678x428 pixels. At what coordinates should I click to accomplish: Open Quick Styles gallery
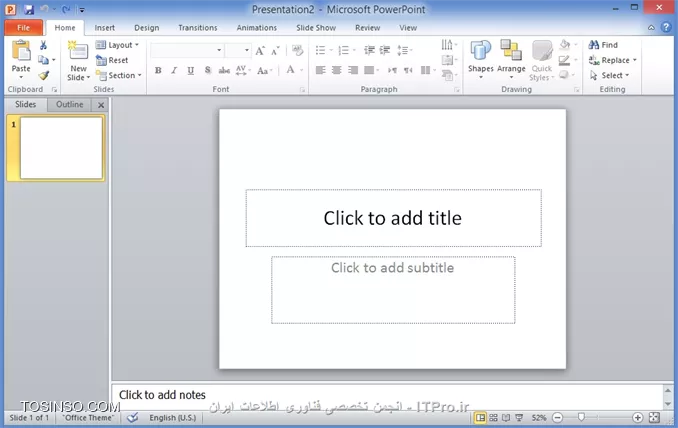coord(541,61)
